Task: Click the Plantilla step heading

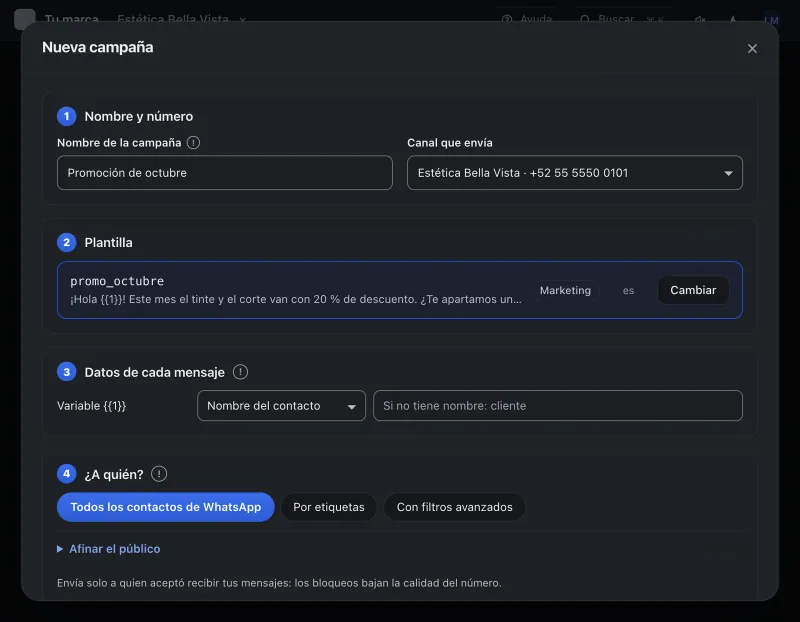Action: coord(108,242)
